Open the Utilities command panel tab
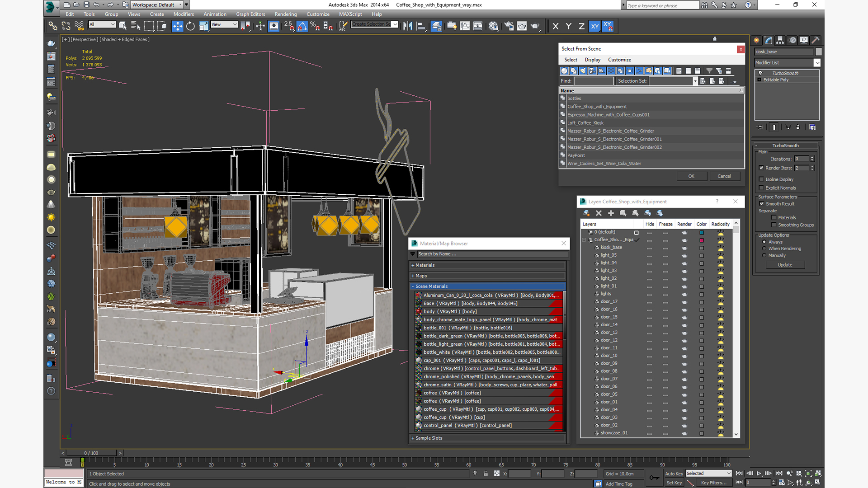This screenshot has width=868, height=488. (816, 40)
